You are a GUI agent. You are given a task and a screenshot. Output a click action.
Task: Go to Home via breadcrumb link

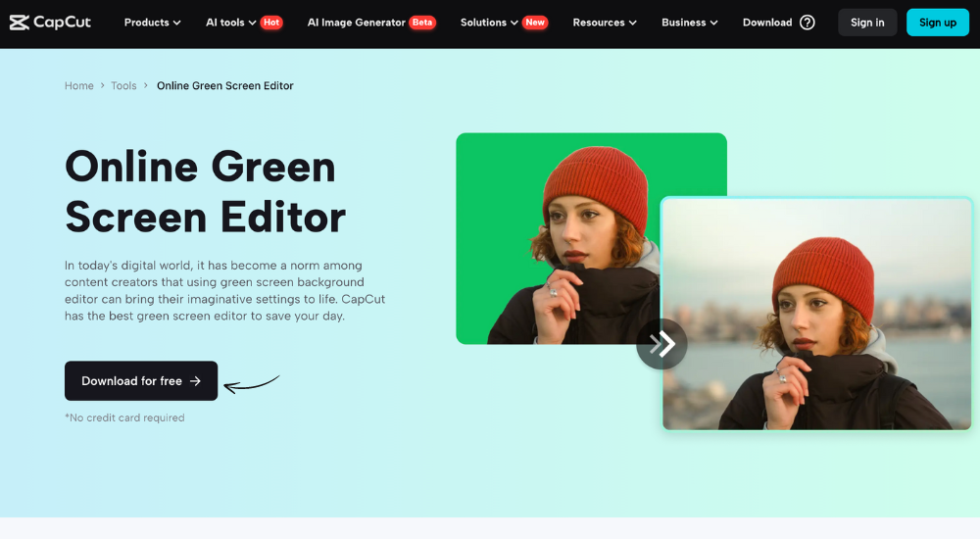[78, 85]
